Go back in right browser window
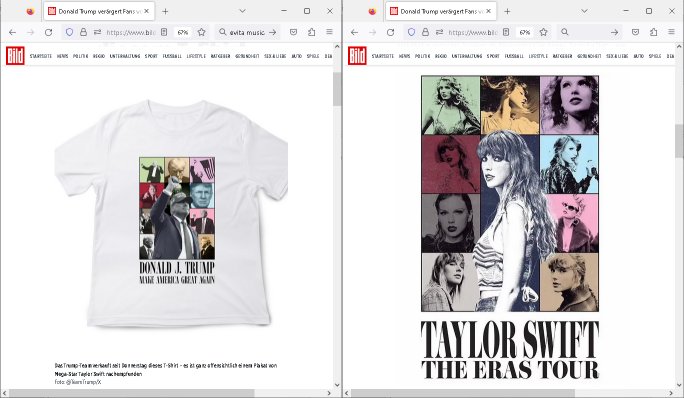 pyautogui.click(x=354, y=32)
